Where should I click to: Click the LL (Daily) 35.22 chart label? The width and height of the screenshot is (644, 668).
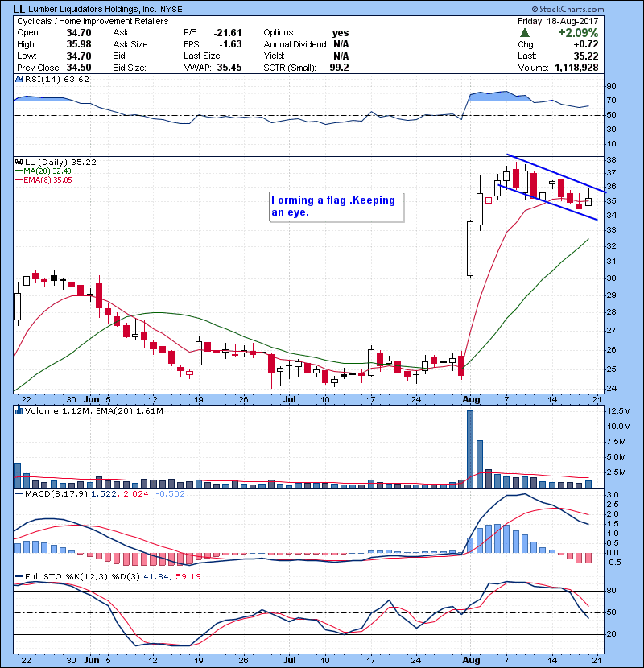[x=60, y=163]
